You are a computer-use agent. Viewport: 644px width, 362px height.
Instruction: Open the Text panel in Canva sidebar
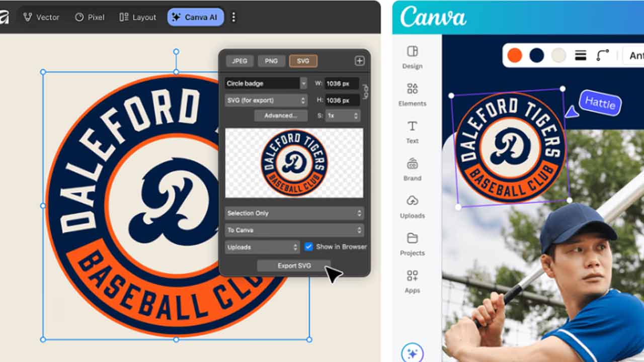pos(412,132)
